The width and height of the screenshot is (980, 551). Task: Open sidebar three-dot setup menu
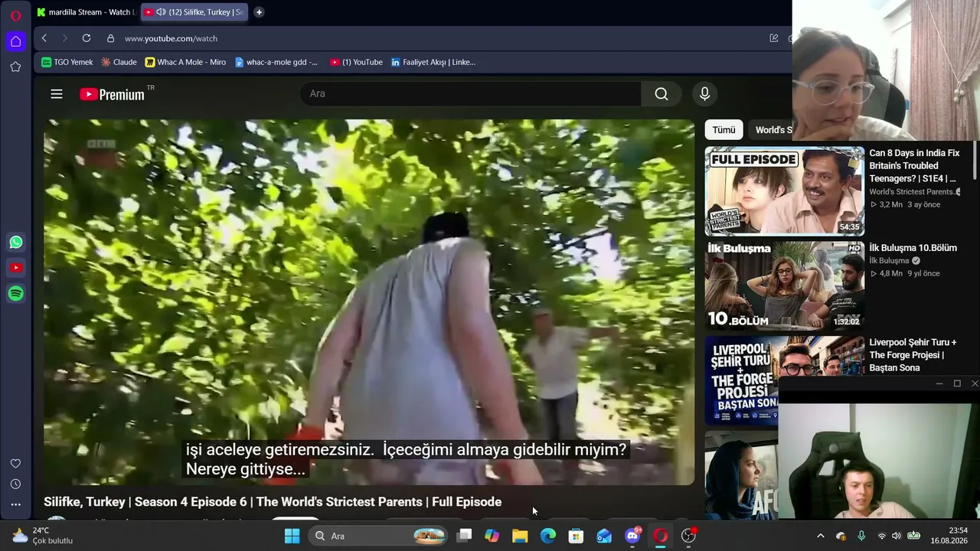coord(15,504)
